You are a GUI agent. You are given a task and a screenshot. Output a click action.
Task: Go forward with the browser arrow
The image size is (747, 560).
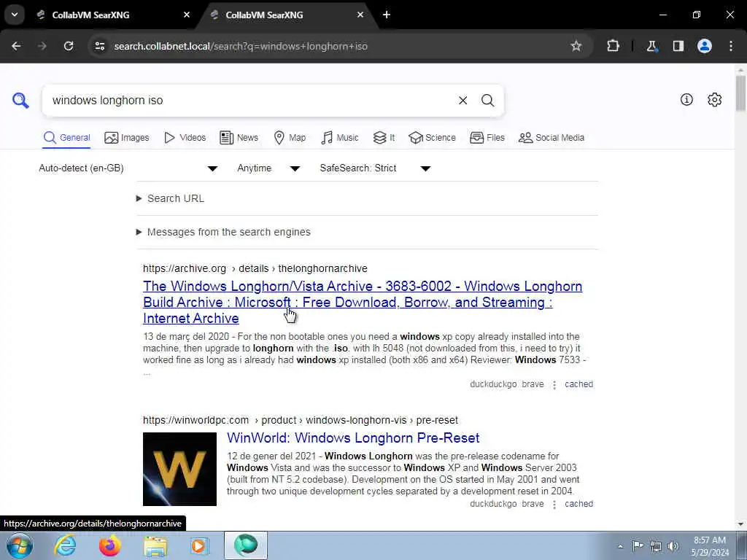(x=42, y=46)
